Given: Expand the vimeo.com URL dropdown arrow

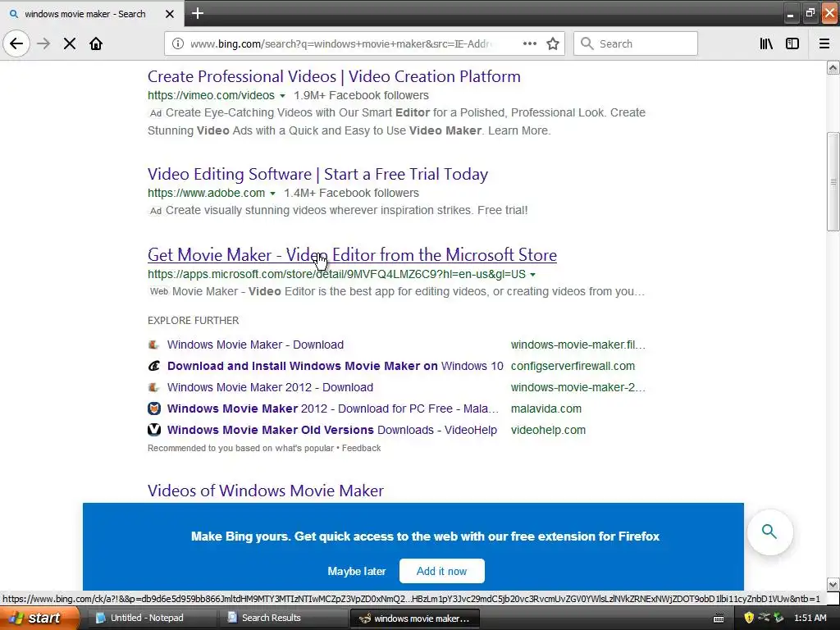Looking at the screenshot, I should point(282,96).
